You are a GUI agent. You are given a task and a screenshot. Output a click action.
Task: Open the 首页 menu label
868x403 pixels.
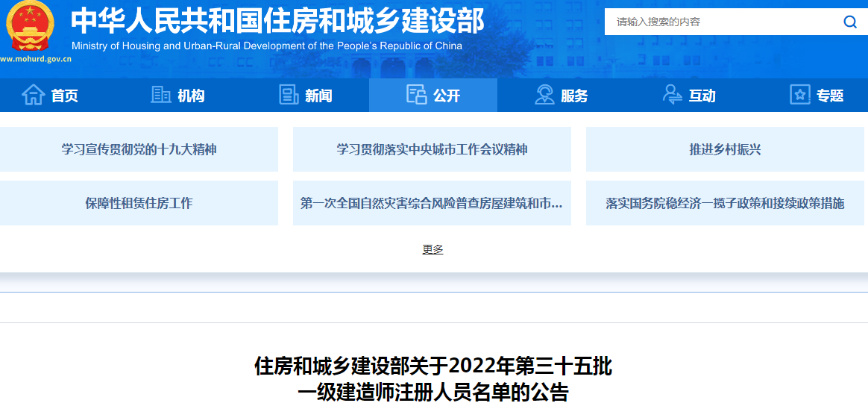click(65, 96)
